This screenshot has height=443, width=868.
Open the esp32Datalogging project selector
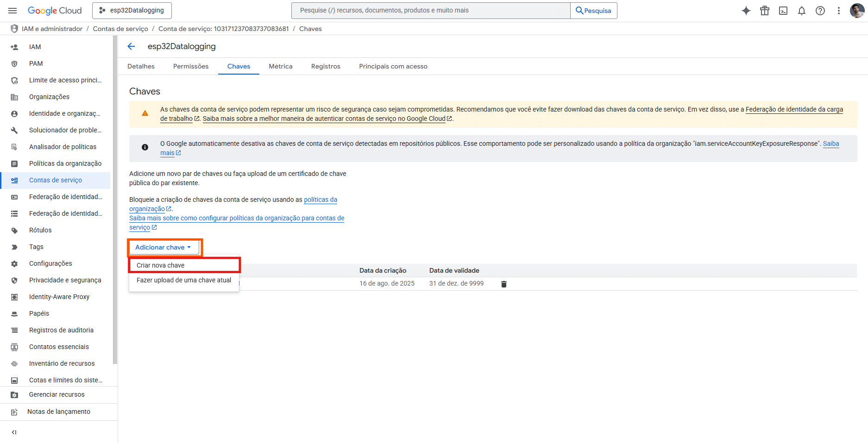coord(132,11)
